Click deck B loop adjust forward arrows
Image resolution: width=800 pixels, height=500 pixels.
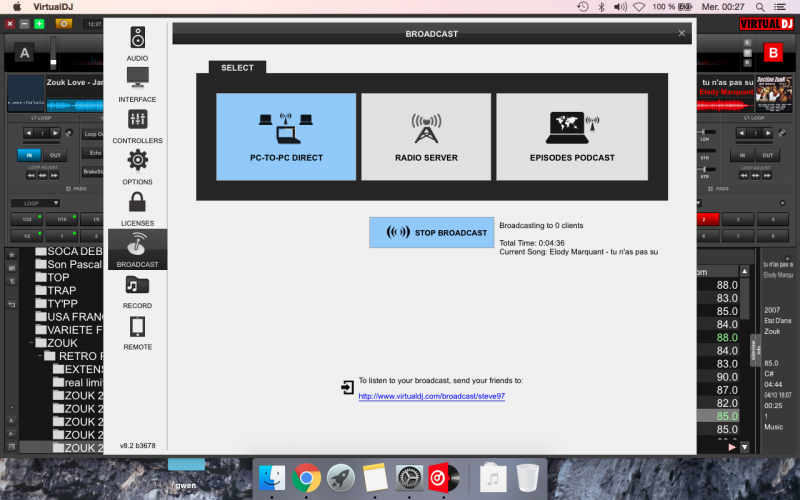coord(767,176)
